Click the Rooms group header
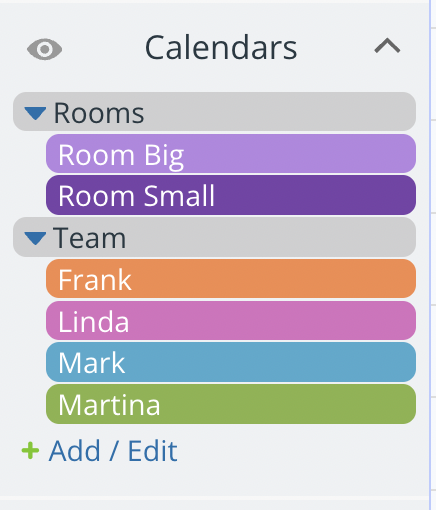This screenshot has width=436, height=510. (x=214, y=112)
